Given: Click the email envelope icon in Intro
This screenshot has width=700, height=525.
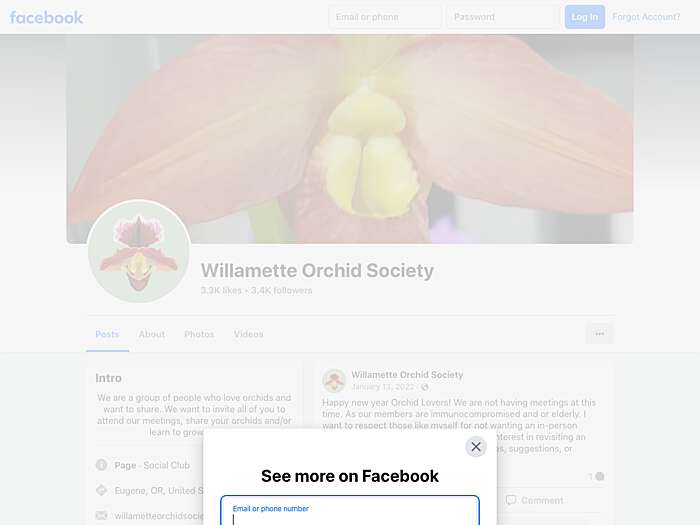Looking at the screenshot, I should [x=101, y=515].
